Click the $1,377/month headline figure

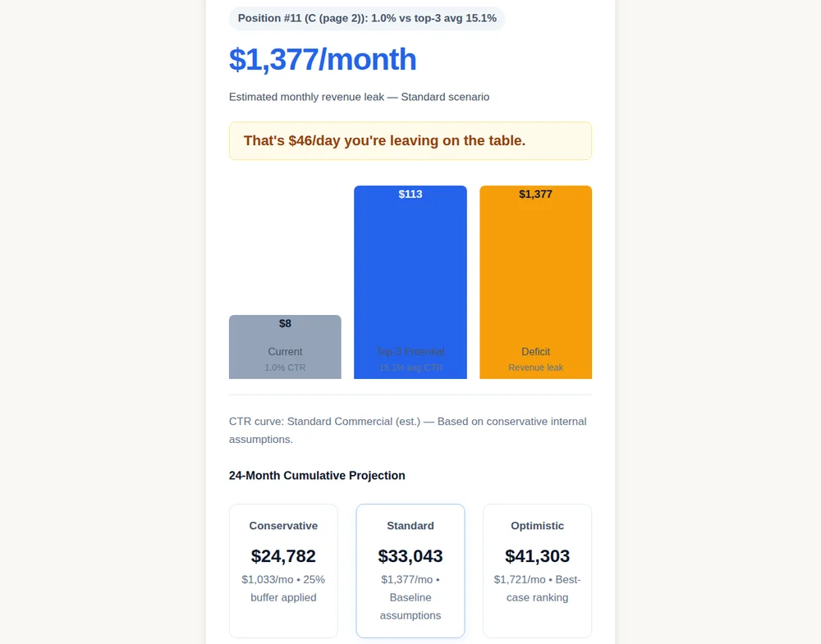(x=323, y=59)
